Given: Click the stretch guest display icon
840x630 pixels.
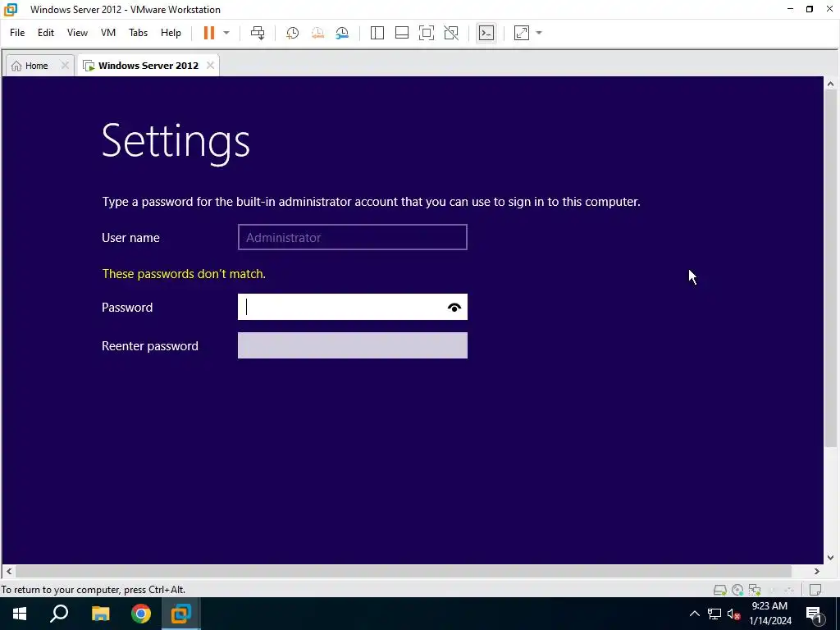Looking at the screenshot, I should (x=521, y=33).
